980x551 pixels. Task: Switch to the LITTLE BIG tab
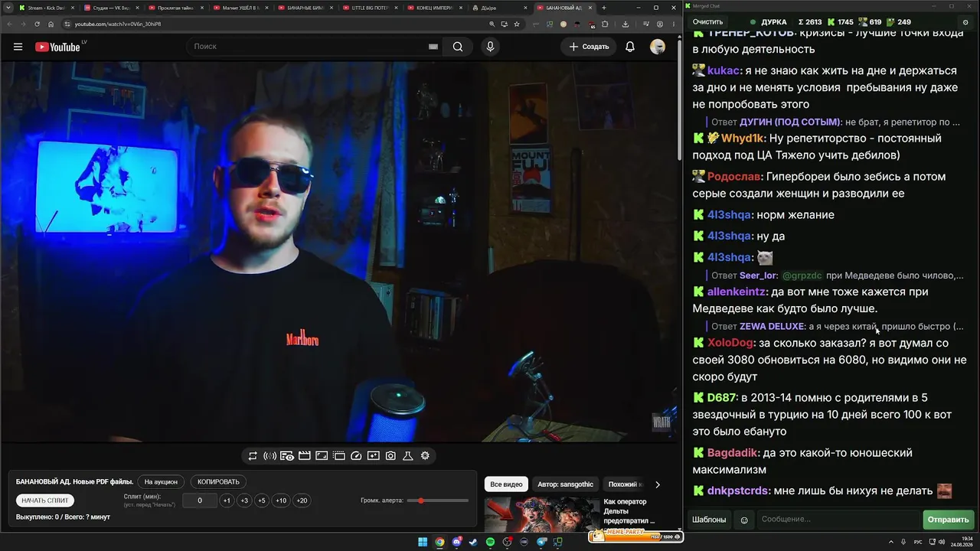tap(371, 8)
